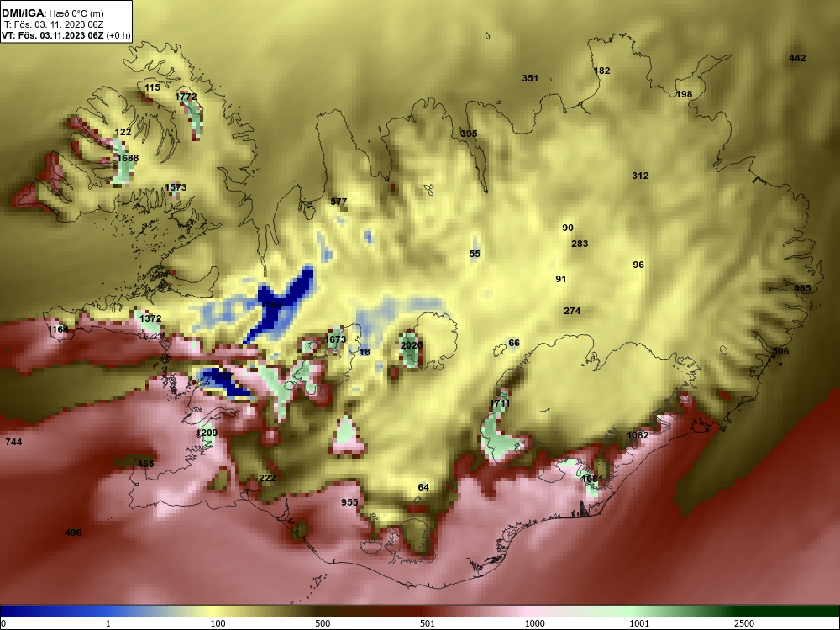840x630 pixels.
Task: Click the color scale label 1
Action: click(108, 623)
